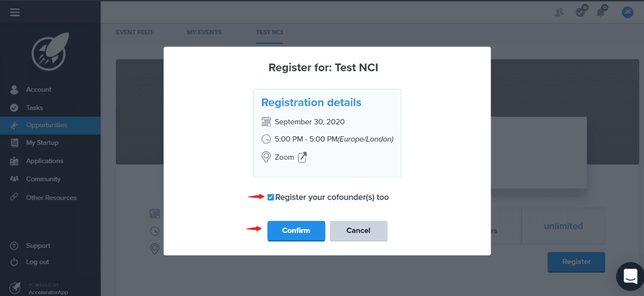Click Log out in sidebar
This screenshot has height=296, width=644.
tap(37, 262)
